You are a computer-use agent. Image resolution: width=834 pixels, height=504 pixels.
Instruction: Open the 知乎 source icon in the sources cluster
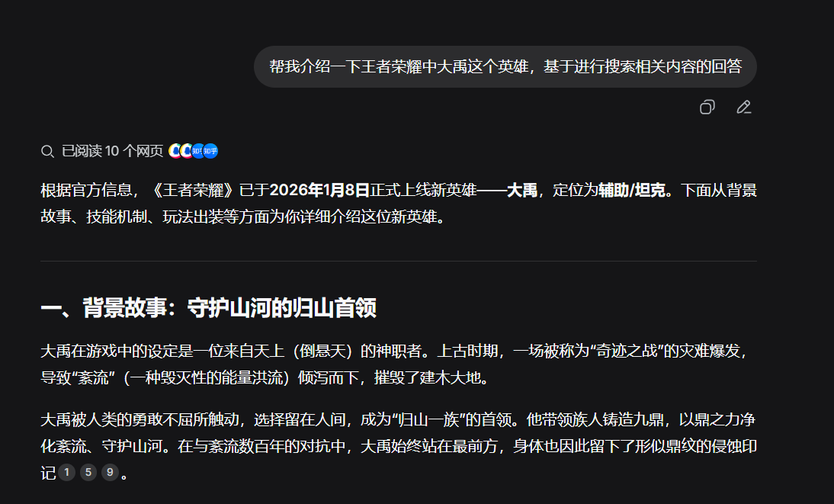coord(210,151)
